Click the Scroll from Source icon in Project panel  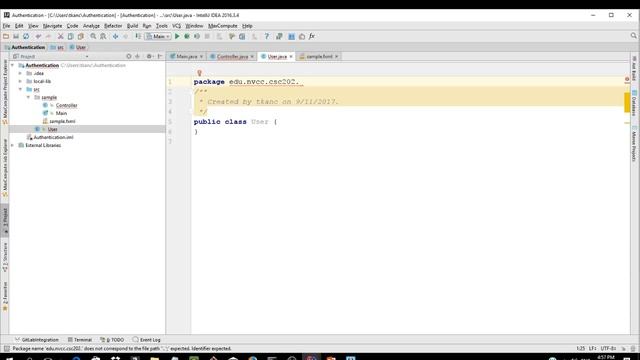tap(129, 56)
